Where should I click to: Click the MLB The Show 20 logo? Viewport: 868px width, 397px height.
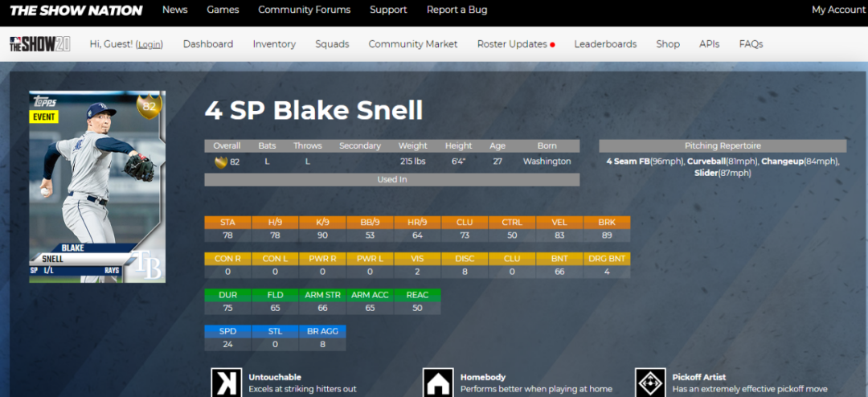click(39, 44)
